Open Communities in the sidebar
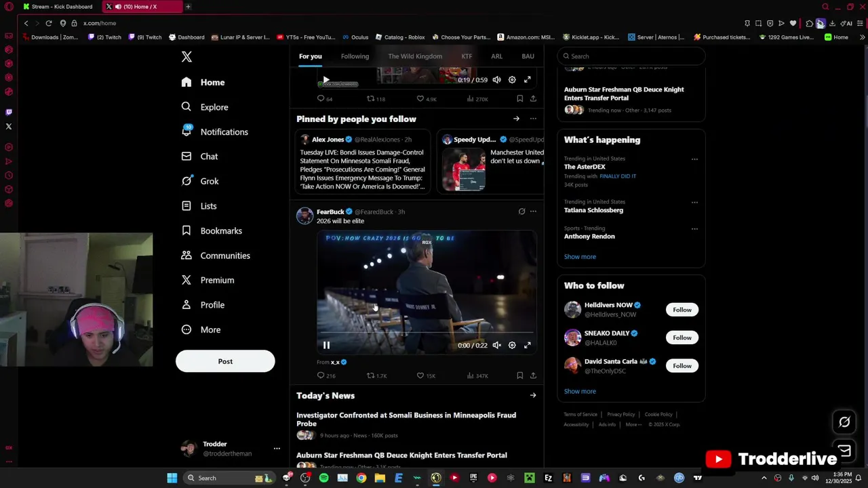 (216, 256)
